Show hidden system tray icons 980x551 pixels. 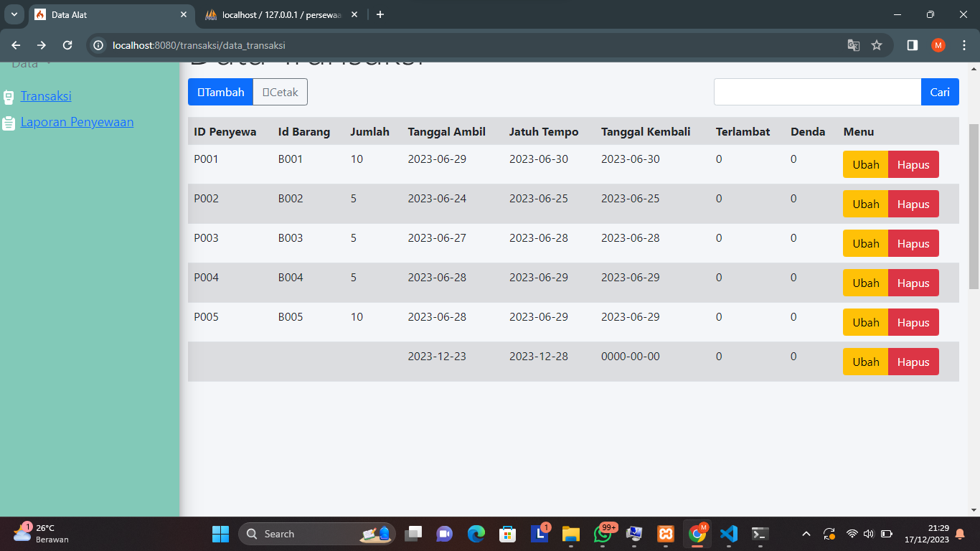click(x=806, y=534)
